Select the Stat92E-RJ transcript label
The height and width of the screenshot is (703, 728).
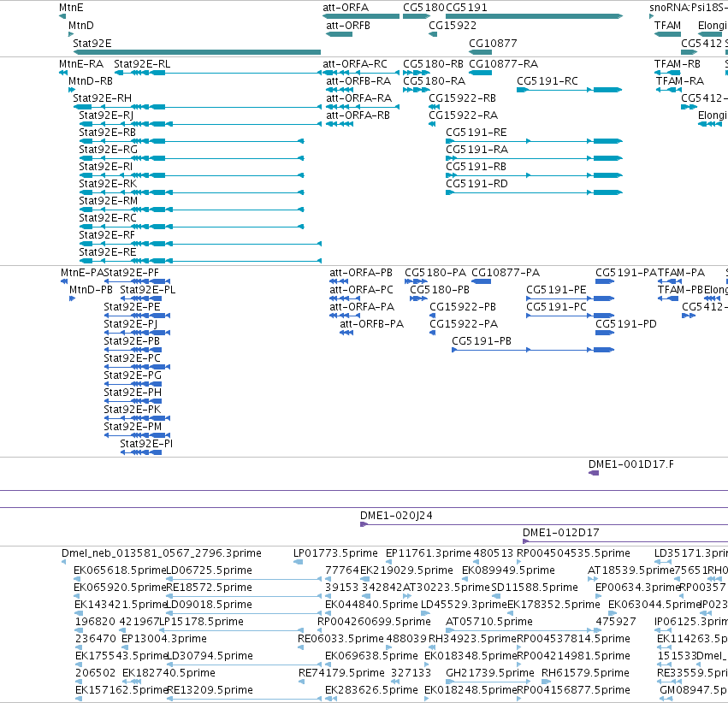tap(106, 115)
